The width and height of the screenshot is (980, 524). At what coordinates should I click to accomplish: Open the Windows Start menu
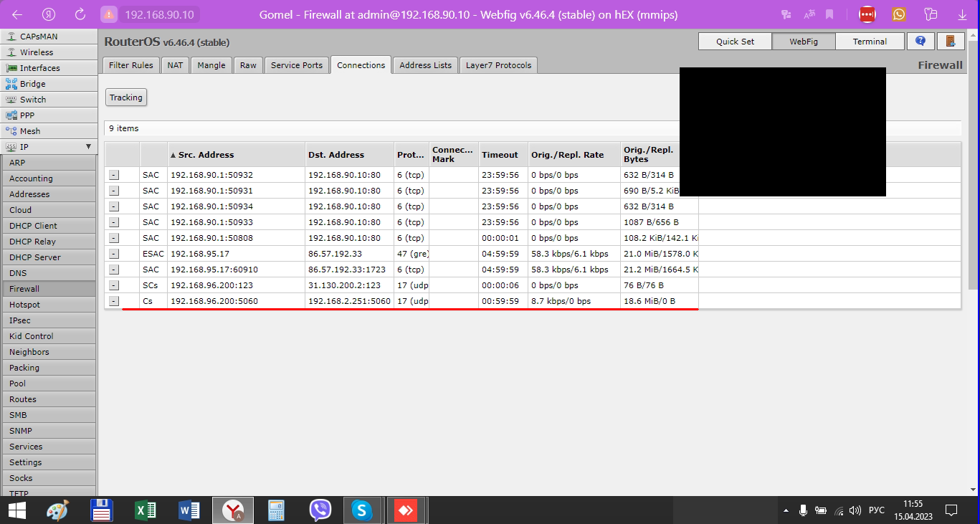point(16,510)
